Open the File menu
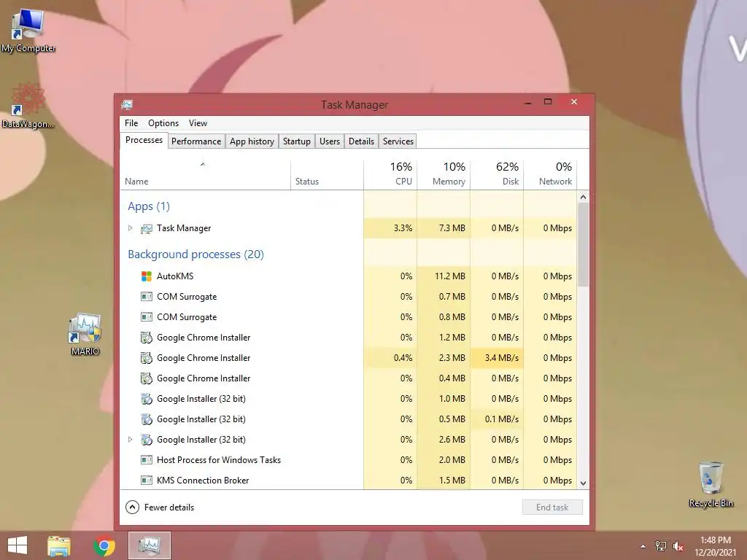This screenshot has height=560, width=747. click(131, 122)
